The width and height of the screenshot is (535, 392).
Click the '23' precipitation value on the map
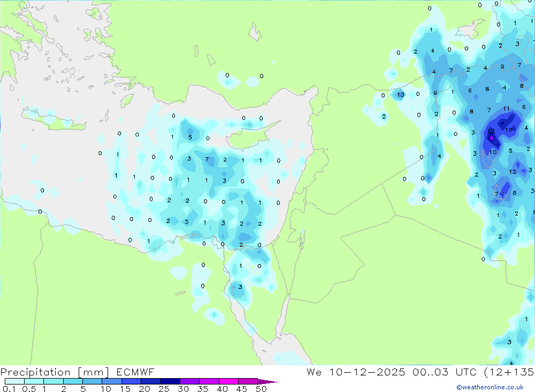[491, 131]
